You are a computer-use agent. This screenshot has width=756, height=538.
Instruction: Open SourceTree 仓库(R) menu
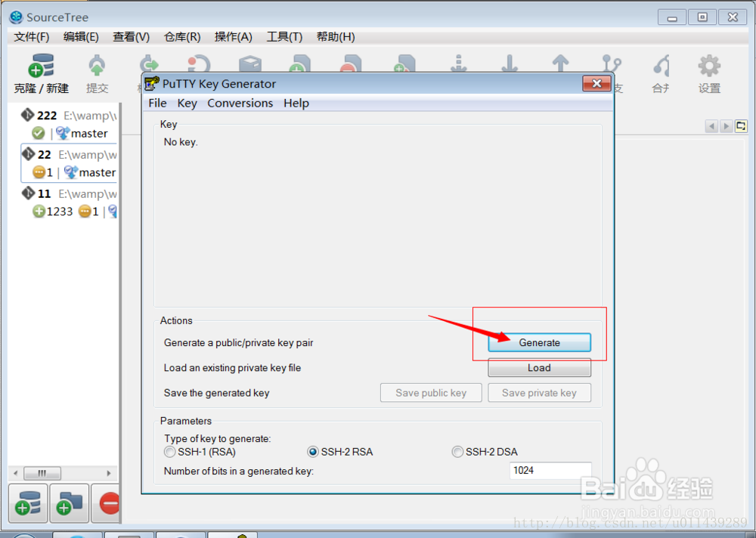click(x=182, y=37)
